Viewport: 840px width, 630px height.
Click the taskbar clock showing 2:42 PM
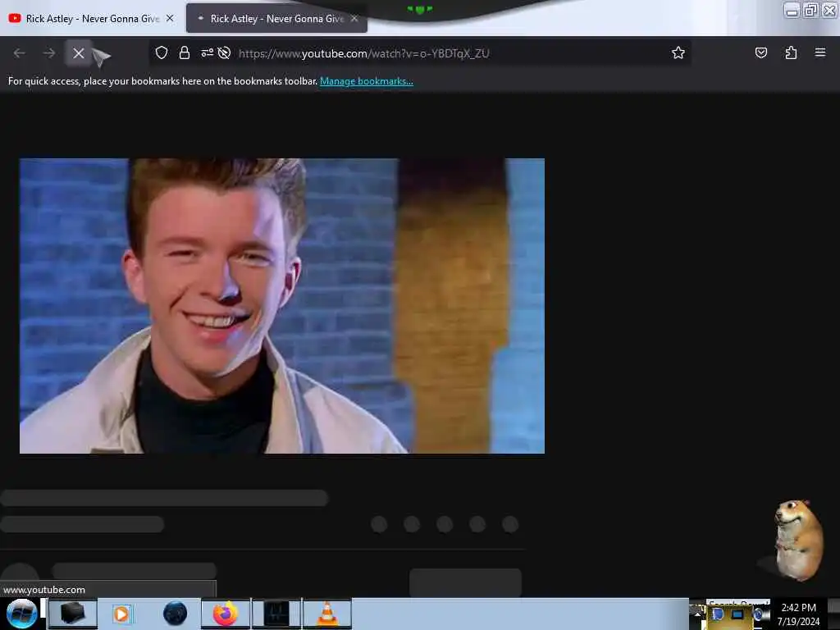click(x=798, y=614)
